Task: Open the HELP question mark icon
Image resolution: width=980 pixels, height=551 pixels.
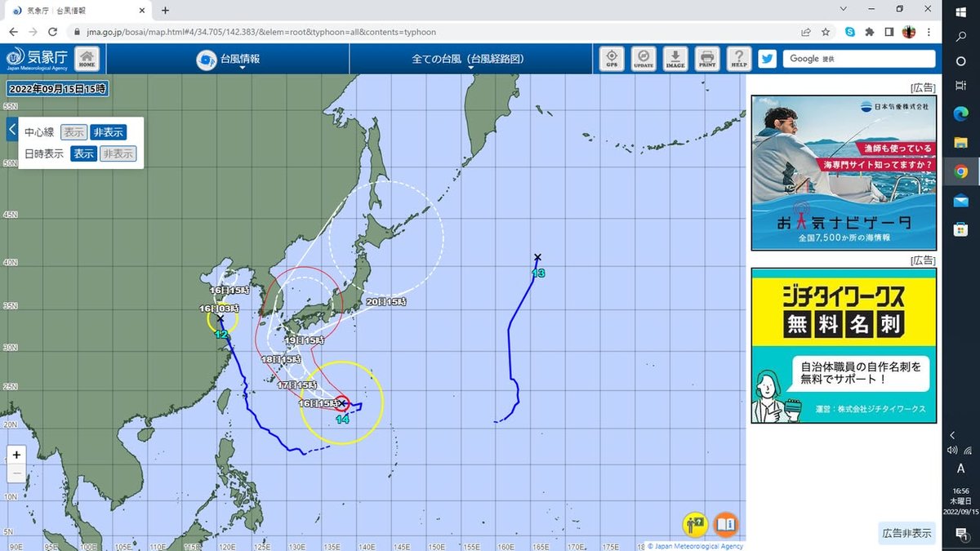Action: click(739, 59)
